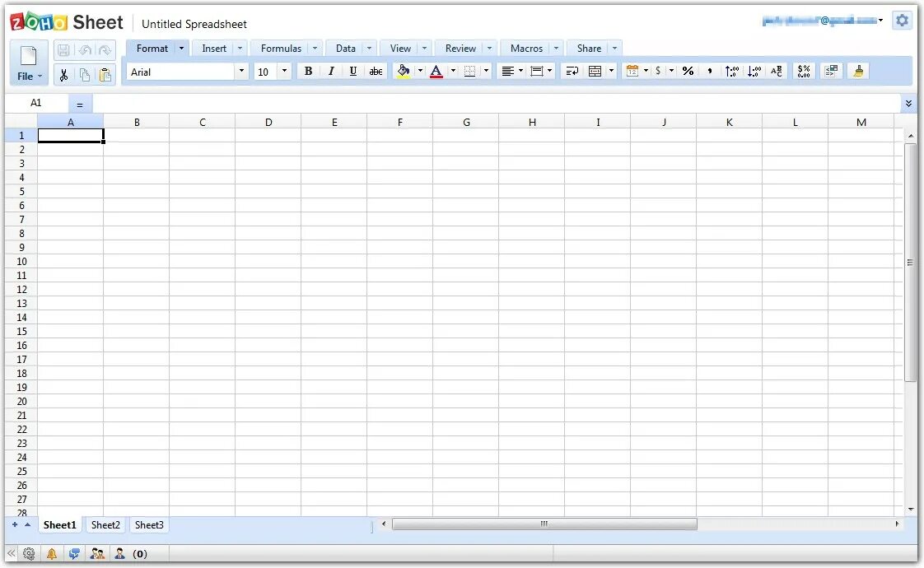Open the Macros tab
The width and height of the screenshot is (924, 568).
(x=526, y=49)
